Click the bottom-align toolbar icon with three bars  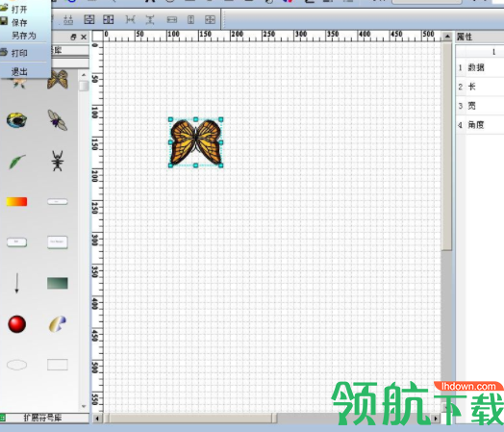(68, 20)
